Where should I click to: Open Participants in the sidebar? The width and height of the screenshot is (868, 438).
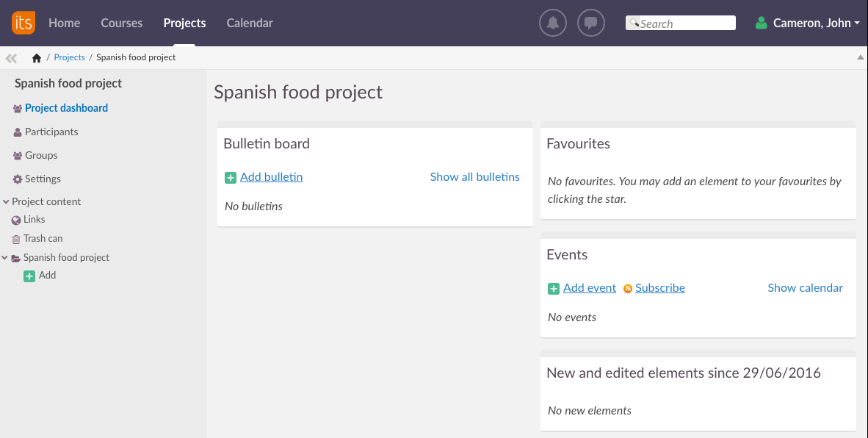click(x=51, y=132)
